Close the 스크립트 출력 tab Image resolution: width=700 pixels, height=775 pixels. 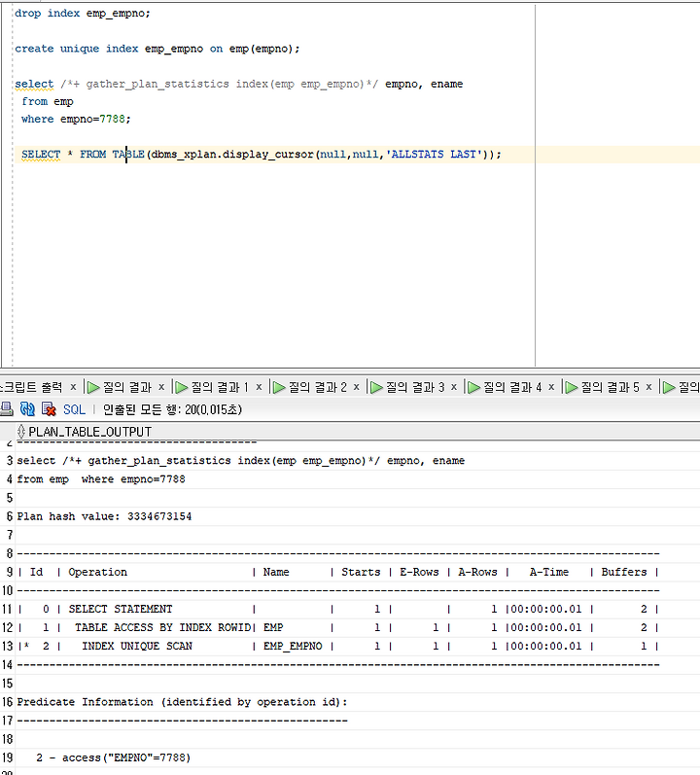coord(73,387)
